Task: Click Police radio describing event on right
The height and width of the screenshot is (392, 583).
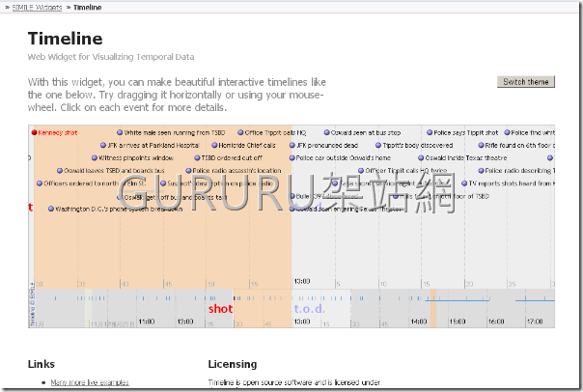Action: (516, 171)
